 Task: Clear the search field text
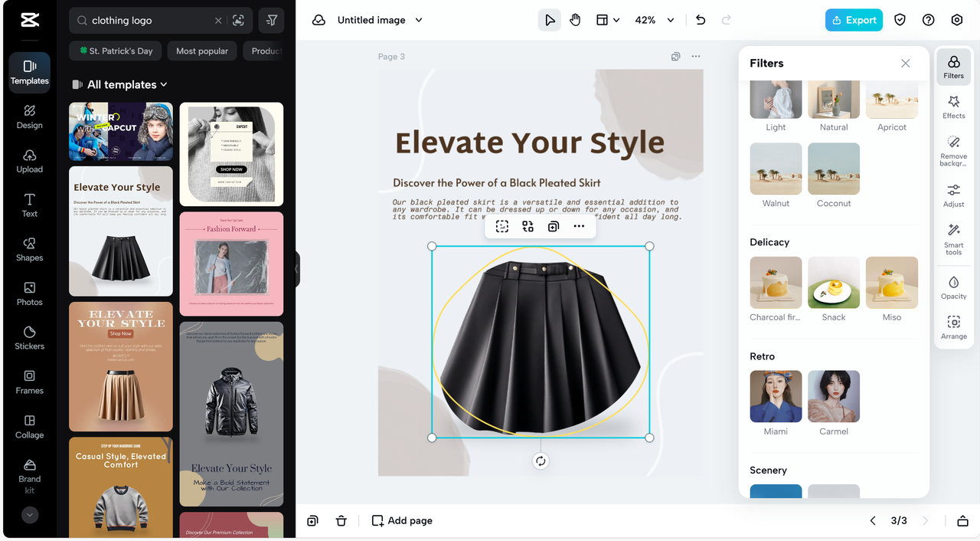pyautogui.click(x=218, y=21)
